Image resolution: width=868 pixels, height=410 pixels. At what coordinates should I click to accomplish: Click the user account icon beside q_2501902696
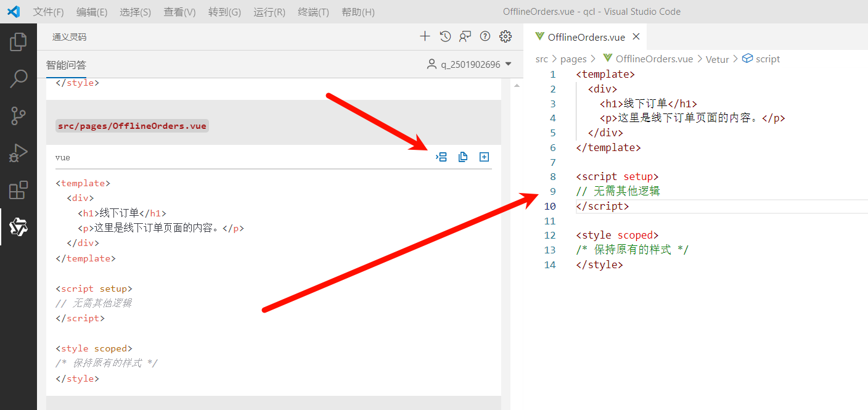pos(432,64)
